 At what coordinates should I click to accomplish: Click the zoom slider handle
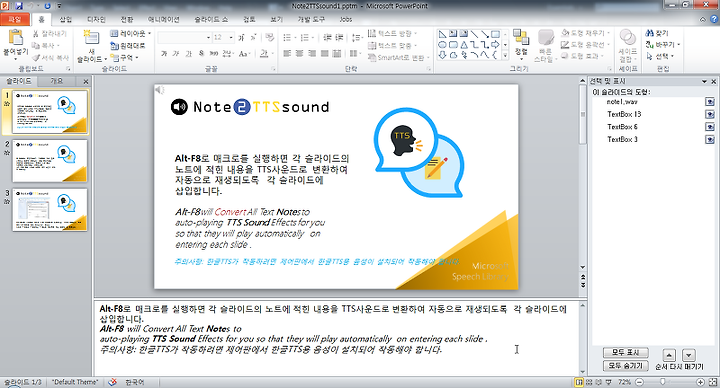click(x=663, y=382)
